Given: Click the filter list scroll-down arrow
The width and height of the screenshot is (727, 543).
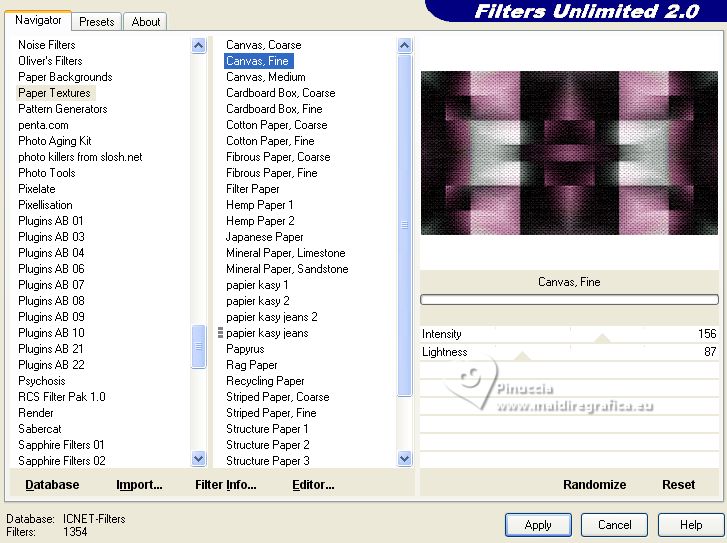Looking at the screenshot, I should click(404, 459).
